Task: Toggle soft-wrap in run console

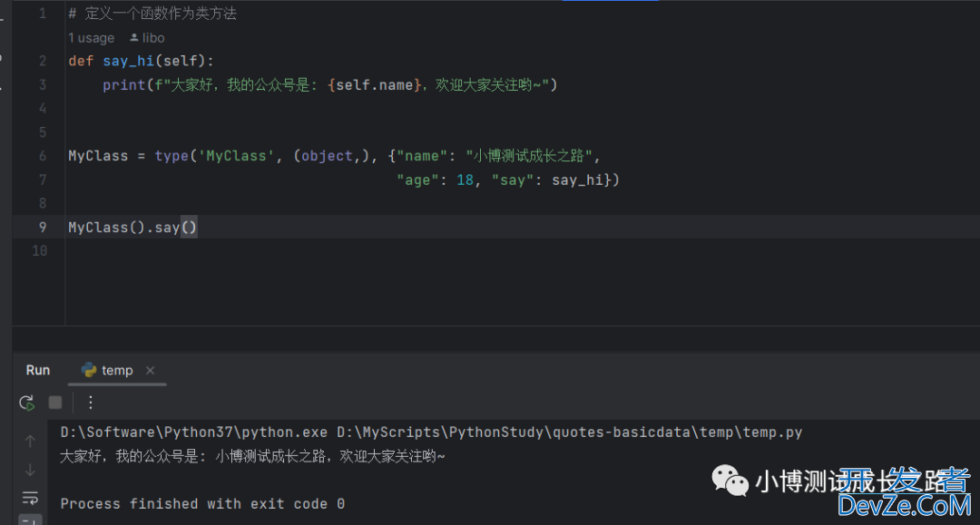Action: tap(30, 498)
